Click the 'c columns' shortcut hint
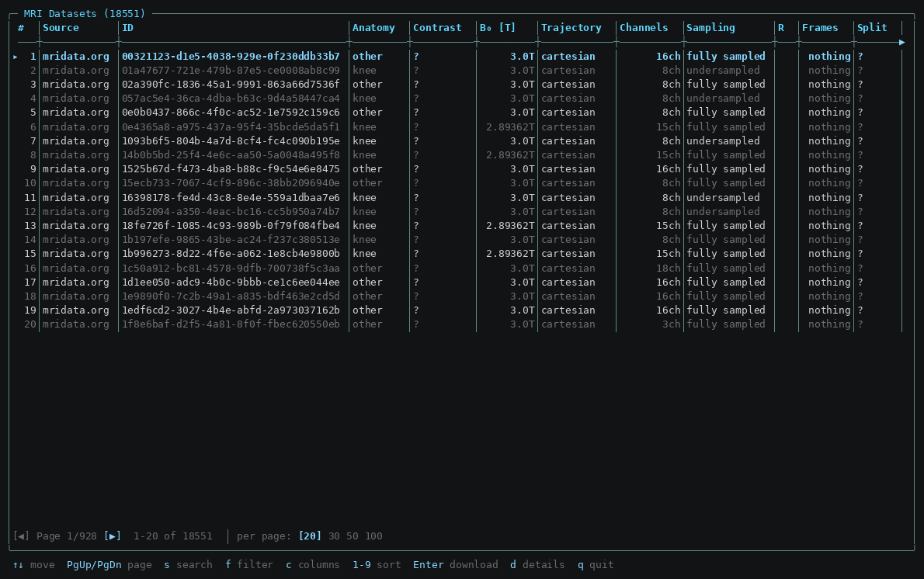Image resolution: width=924 pixels, height=579 pixels. (x=313, y=565)
